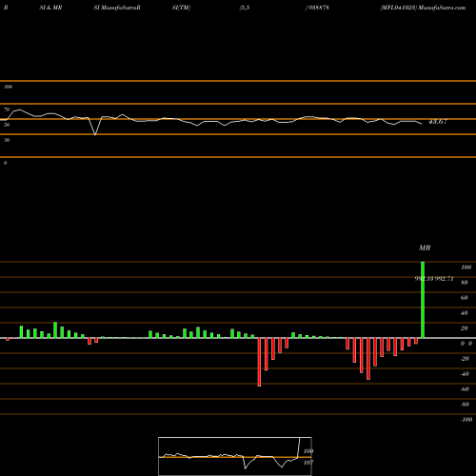The width and height of the screenshot is (476, 476).
Task: Click the 107 label in the mini chart
Action: tap(308, 463)
